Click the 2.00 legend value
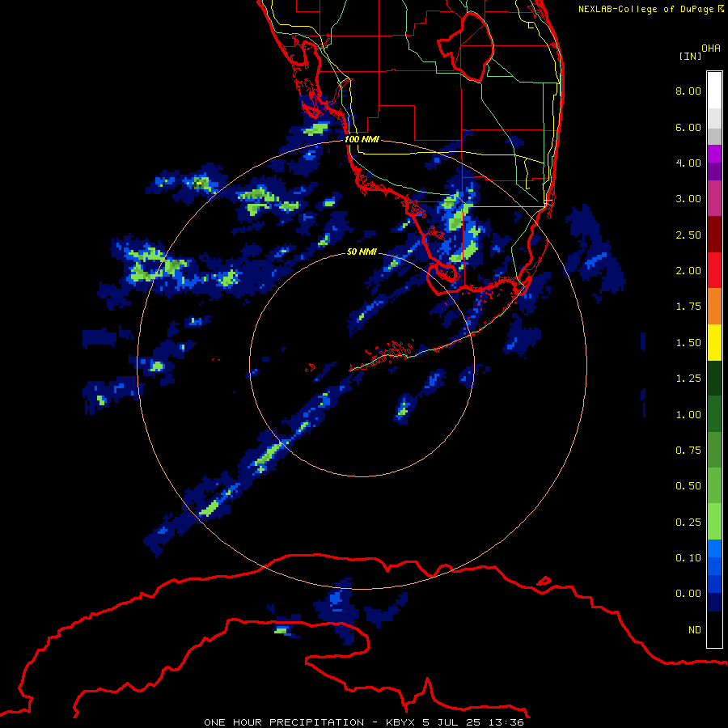Screen dimensions: 728x728 (x=688, y=271)
